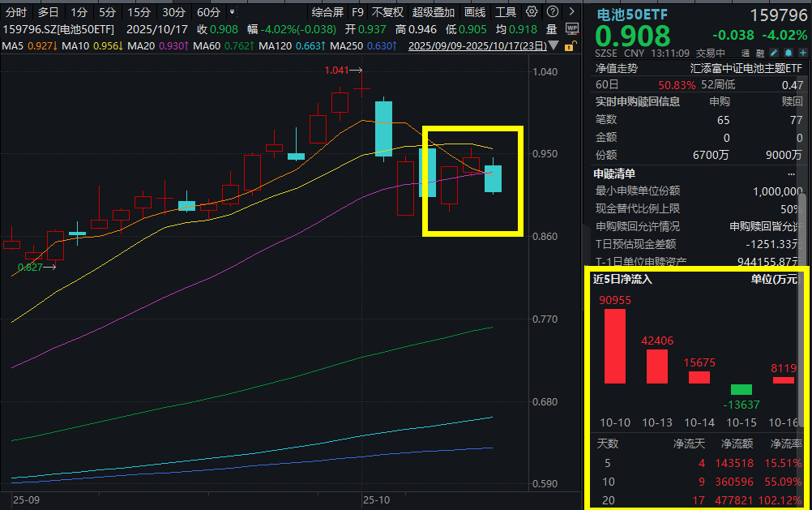Viewport: 812px width, 510px height.
Task: Toggle 不复权 price adjustment mode
Action: click(x=387, y=12)
